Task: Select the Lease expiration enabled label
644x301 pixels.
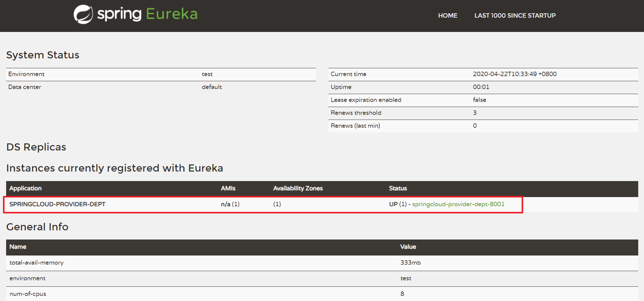Action: [366, 100]
